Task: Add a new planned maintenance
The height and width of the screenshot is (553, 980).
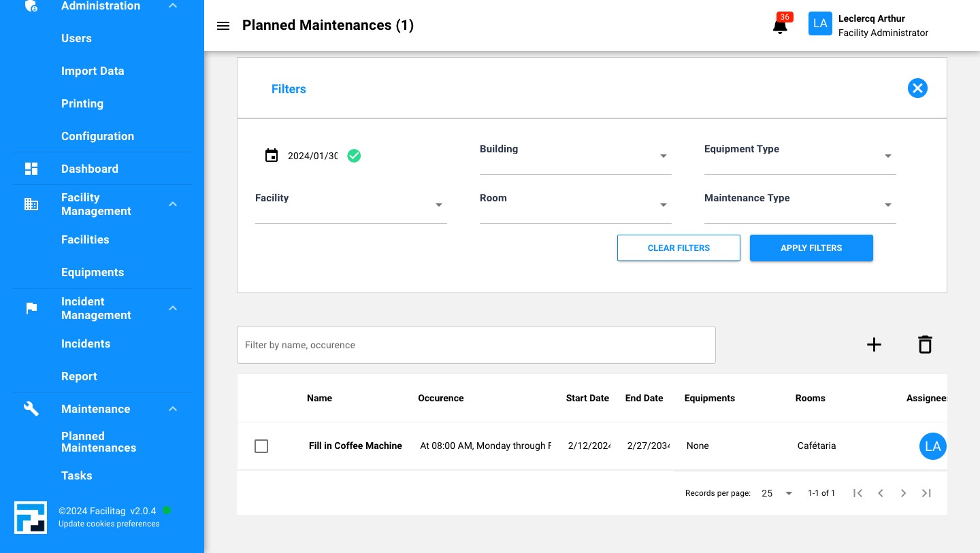Action: pos(874,345)
